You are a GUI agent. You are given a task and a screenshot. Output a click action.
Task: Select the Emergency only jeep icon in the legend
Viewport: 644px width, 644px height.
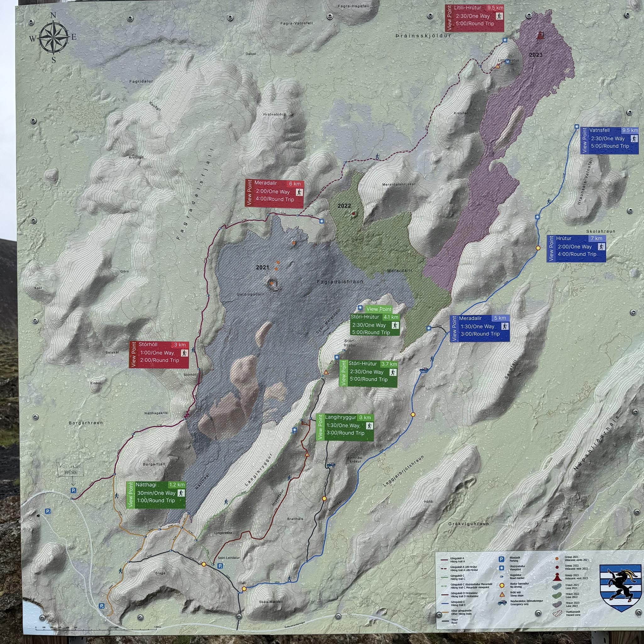point(502,603)
